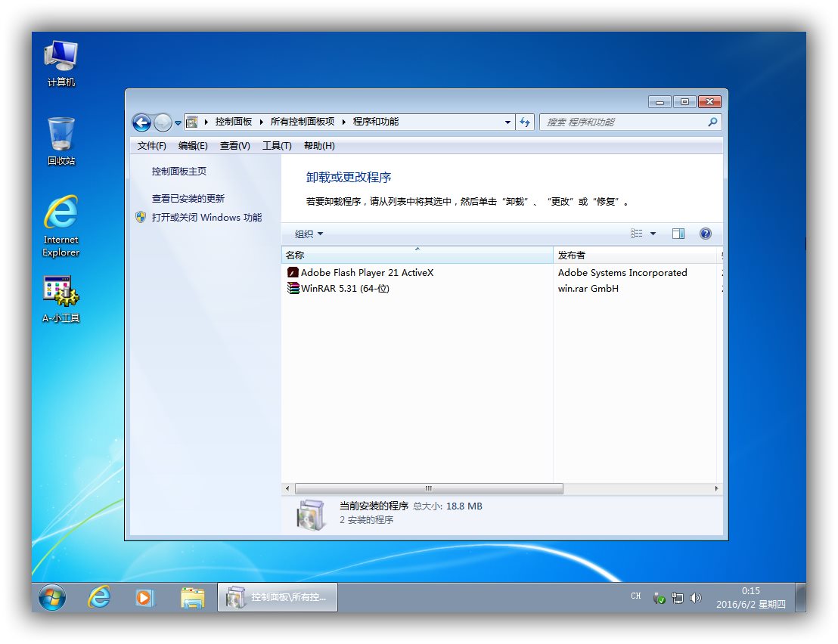
Task: Click the horizontal scrollbar thumb
Action: 429,488
